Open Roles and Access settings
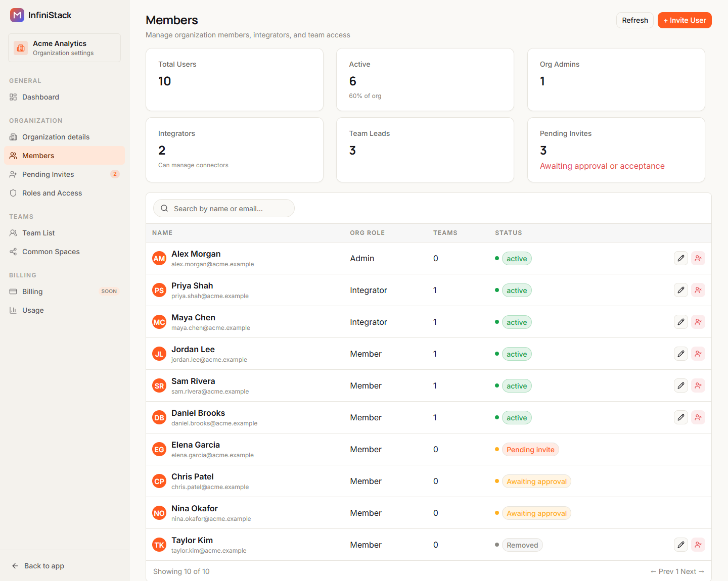 coord(64,193)
